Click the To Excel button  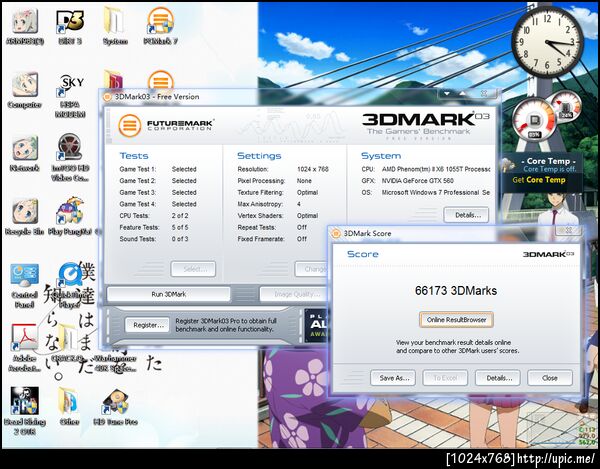(x=445, y=378)
